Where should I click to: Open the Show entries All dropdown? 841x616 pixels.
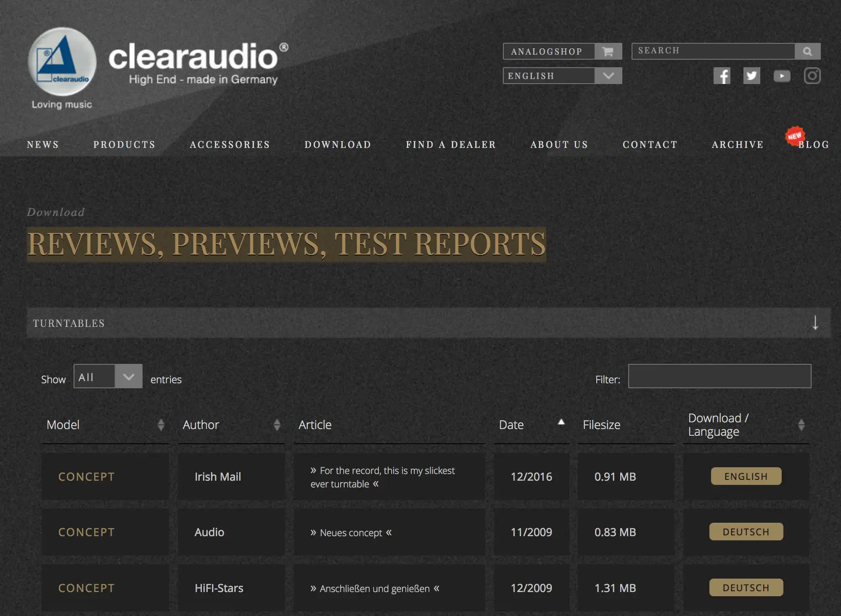[x=108, y=376]
